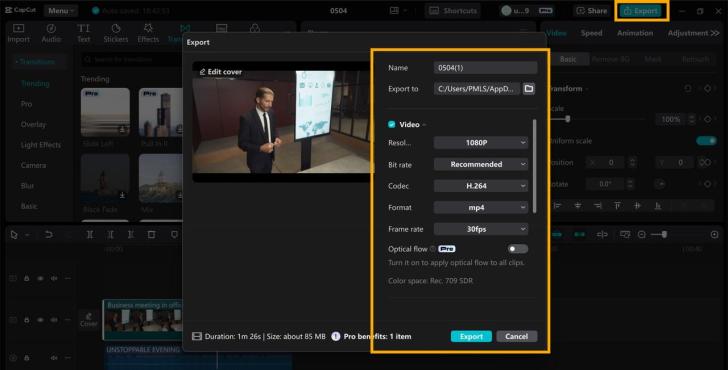Click the Pro benefits info icon
The image size is (728, 370).
[336, 336]
